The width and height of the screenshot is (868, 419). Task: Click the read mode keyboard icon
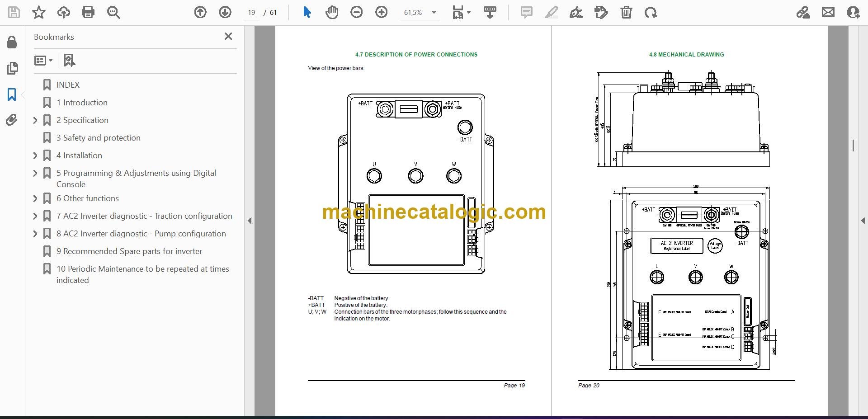490,13
